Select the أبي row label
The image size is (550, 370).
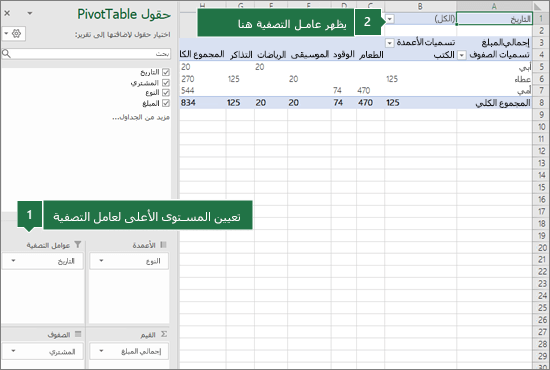(x=494, y=67)
